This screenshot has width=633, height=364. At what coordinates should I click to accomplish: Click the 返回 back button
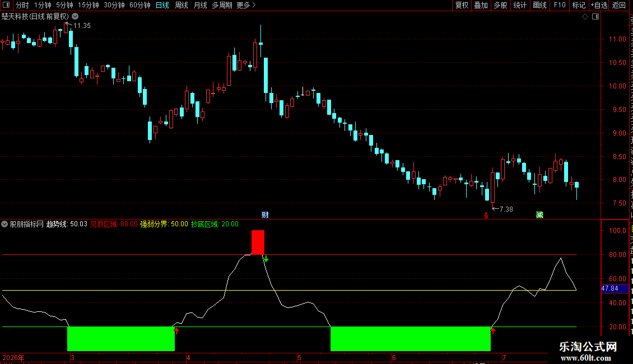coord(618,5)
